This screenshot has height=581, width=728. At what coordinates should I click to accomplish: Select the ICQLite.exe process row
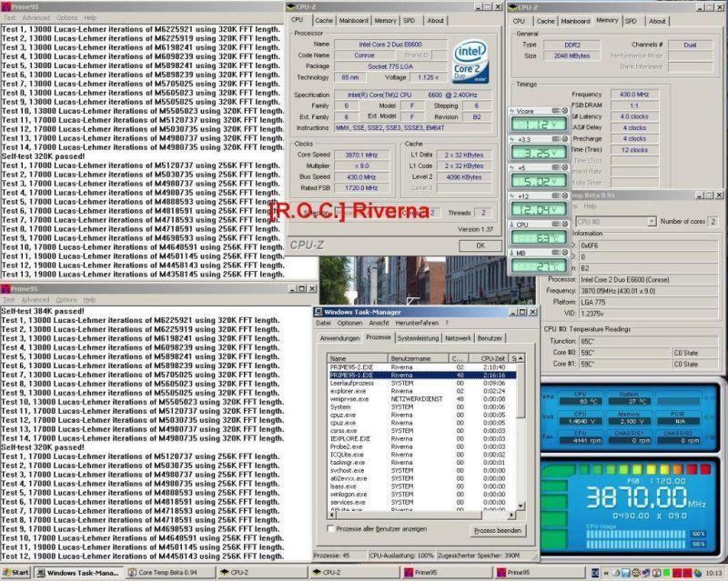tap(422, 455)
